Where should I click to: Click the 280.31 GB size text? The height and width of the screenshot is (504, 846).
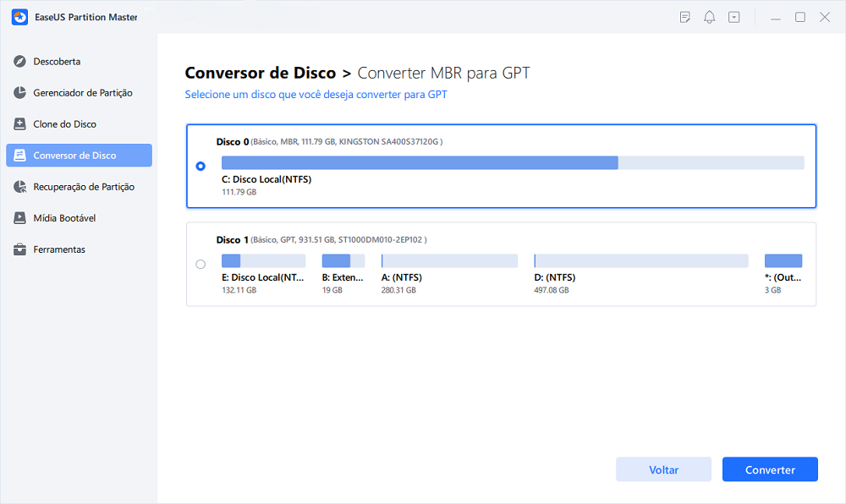(398, 290)
